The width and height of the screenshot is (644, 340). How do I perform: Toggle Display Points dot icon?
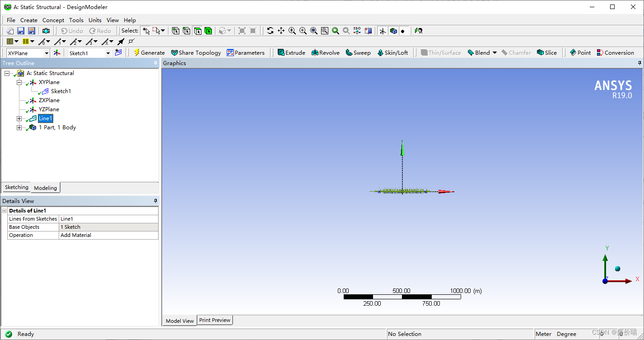403,31
